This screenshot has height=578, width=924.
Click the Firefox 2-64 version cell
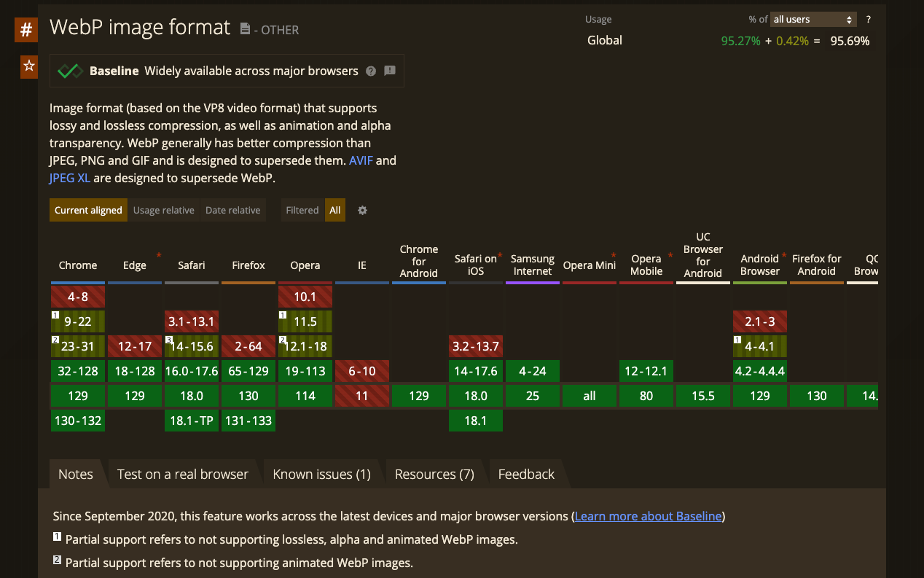tap(248, 346)
